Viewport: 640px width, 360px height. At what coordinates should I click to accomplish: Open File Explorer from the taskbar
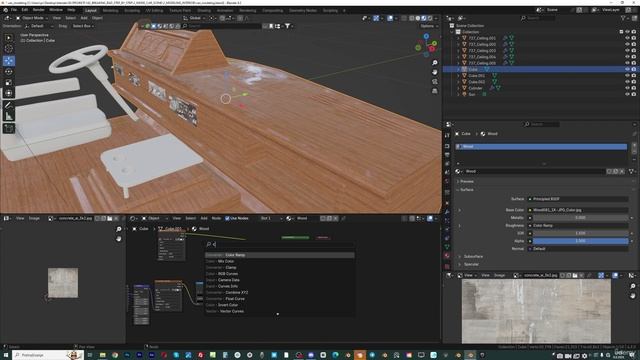click(102, 355)
